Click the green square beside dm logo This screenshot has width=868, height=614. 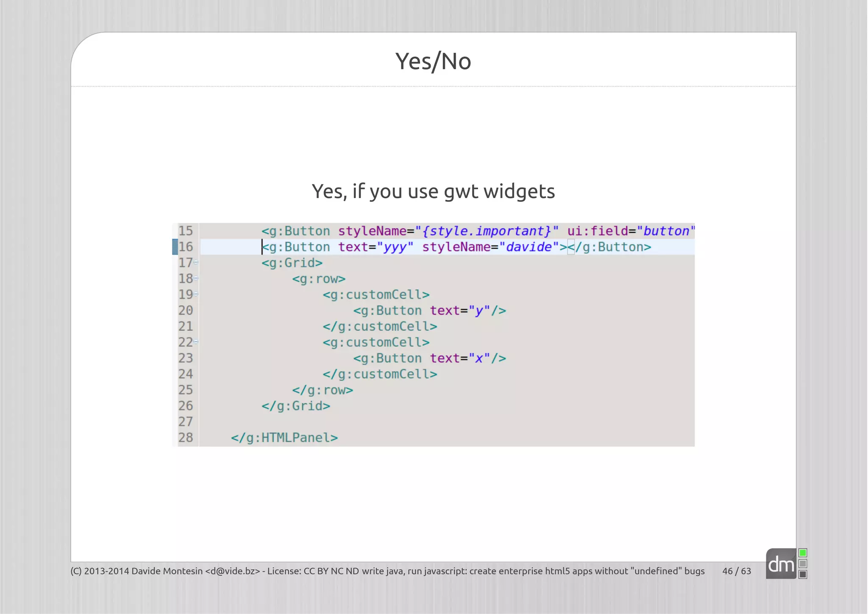803,553
